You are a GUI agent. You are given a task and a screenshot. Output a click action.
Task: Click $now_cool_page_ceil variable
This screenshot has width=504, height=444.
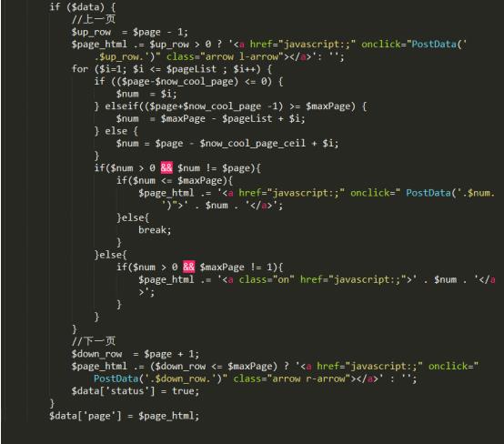click(252, 144)
